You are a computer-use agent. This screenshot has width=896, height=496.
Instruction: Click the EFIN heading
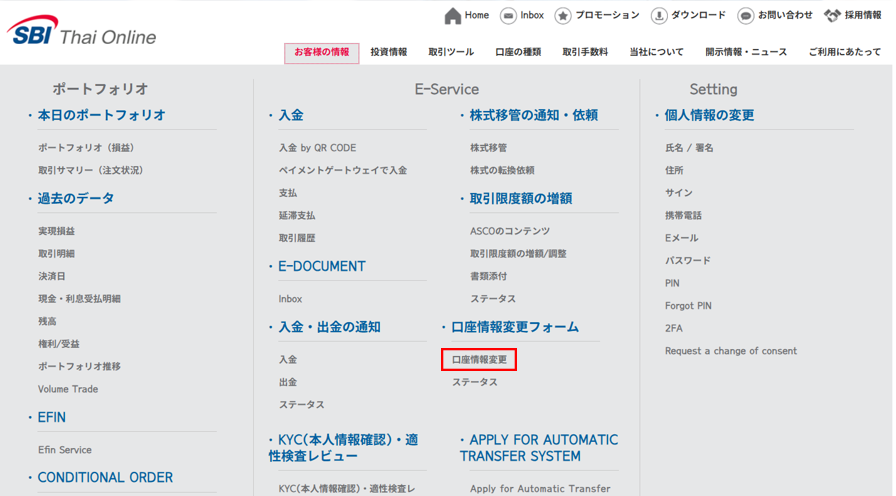tap(51, 417)
